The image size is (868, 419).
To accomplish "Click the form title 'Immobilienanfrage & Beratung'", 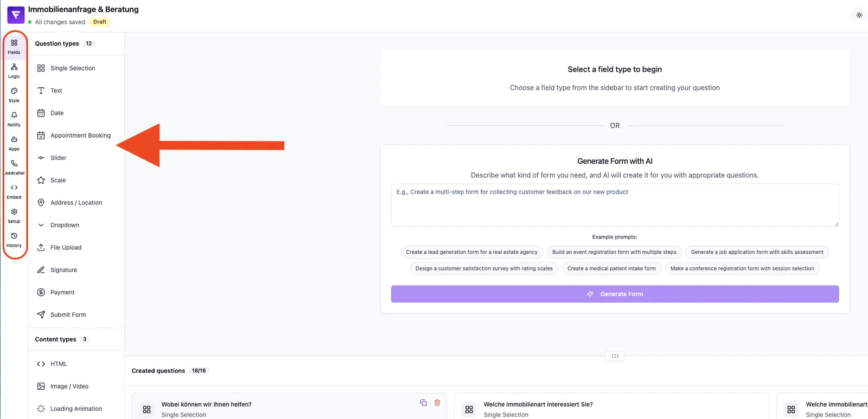I will click(x=84, y=9).
